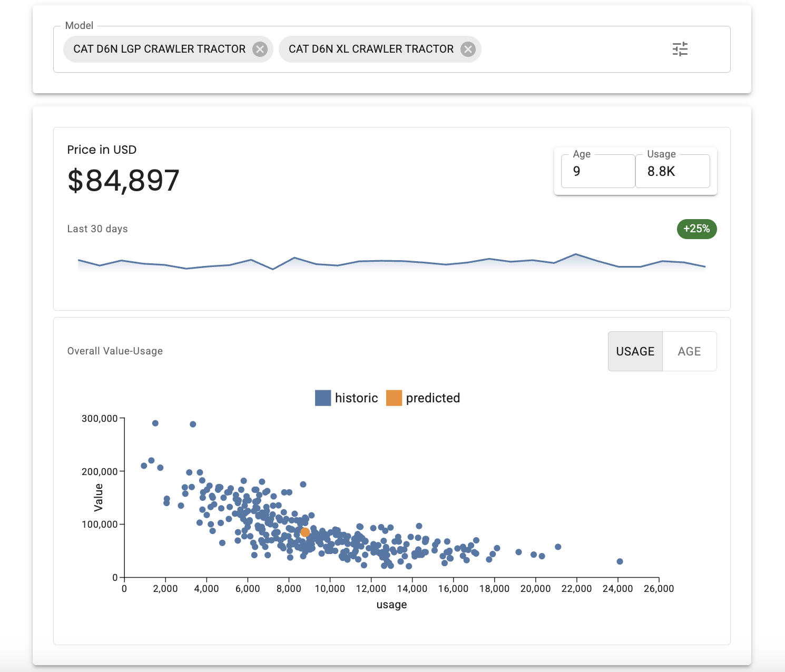This screenshot has width=785, height=672.
Task: Click the 22,000 x-axis tick label
Action: 576,589
